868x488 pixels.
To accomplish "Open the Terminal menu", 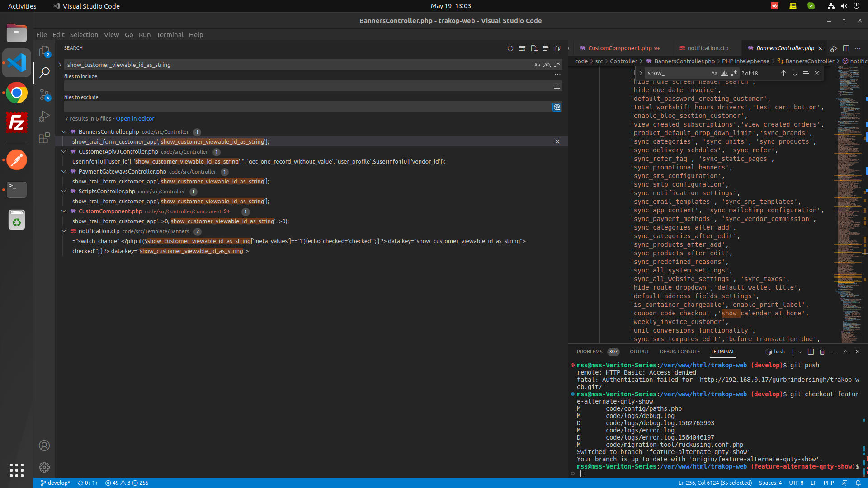I will [170, 35].
